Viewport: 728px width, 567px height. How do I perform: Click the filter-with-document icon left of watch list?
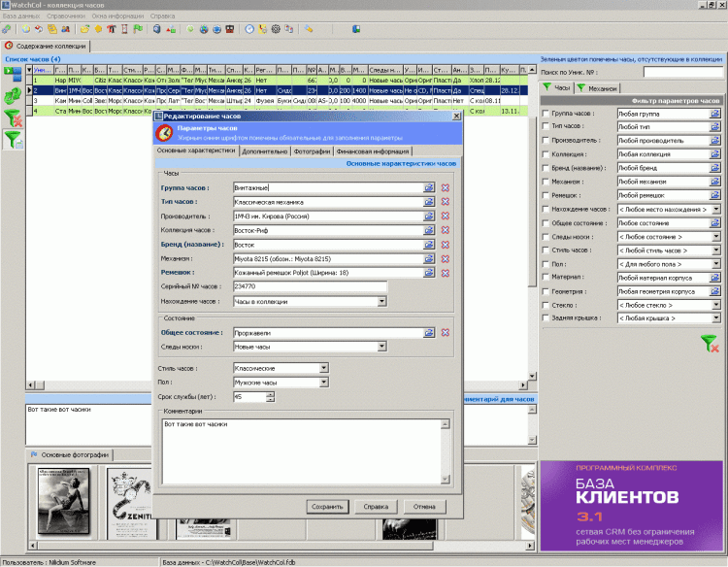[x=13, y=140]
